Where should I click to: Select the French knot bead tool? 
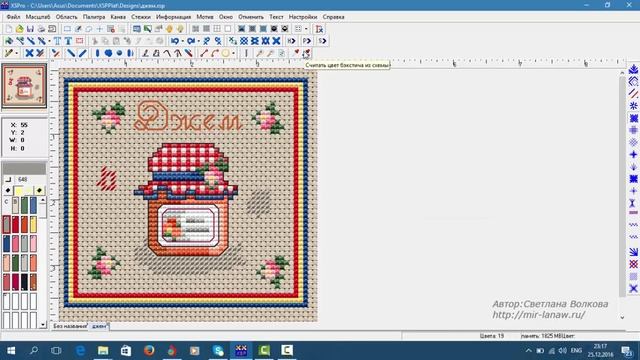pos(119,53)
